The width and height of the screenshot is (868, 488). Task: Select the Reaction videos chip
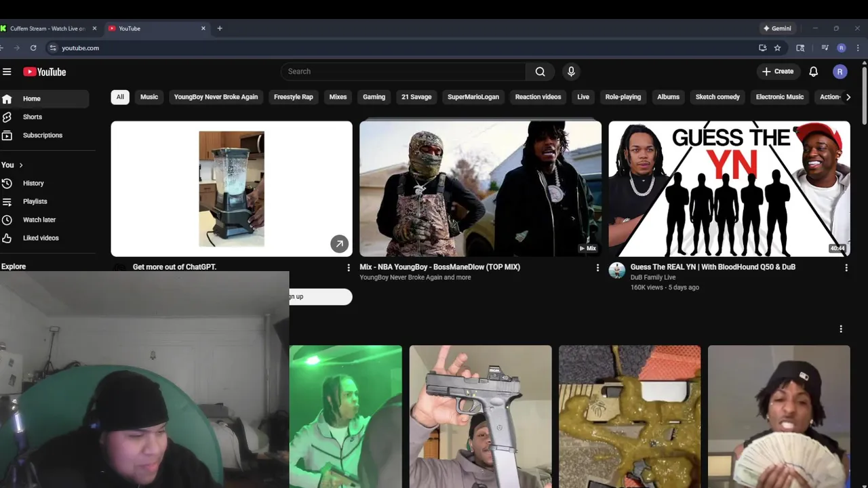(x=538, y=97)
